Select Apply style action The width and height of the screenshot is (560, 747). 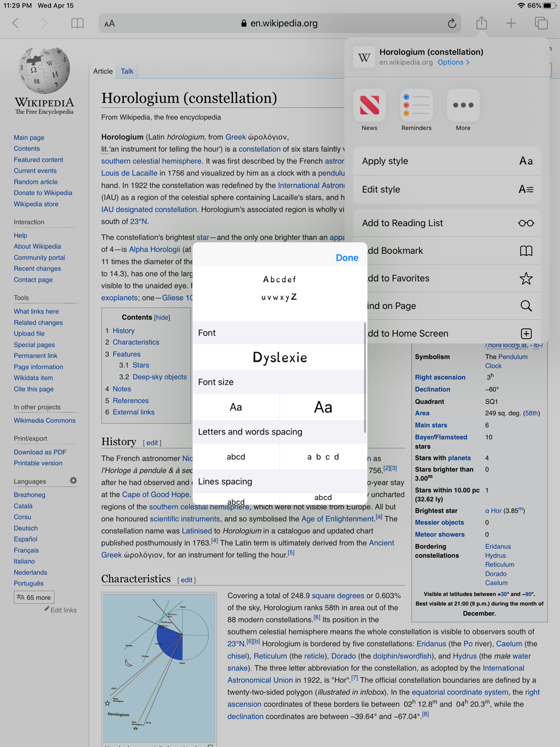[x=447, y=161]
